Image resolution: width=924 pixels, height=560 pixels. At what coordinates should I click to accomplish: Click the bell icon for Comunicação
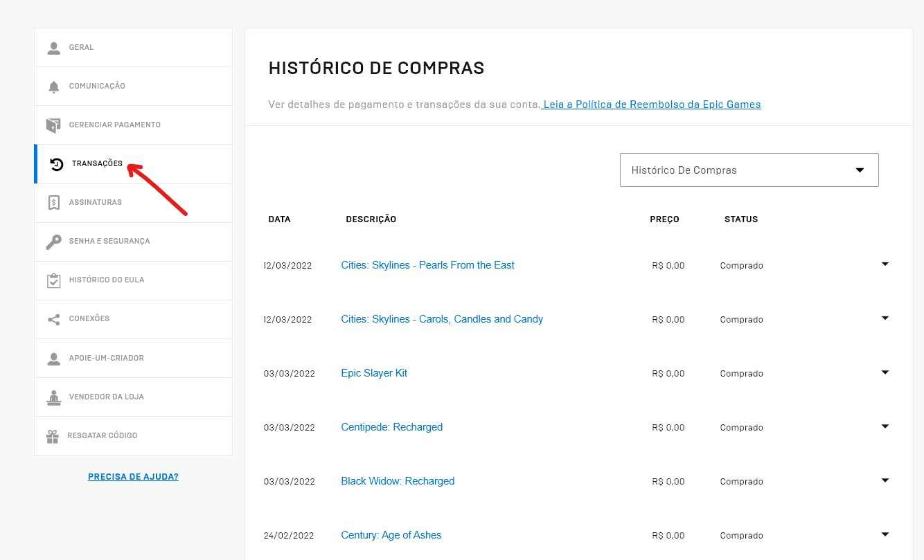[x=53, y=87]
